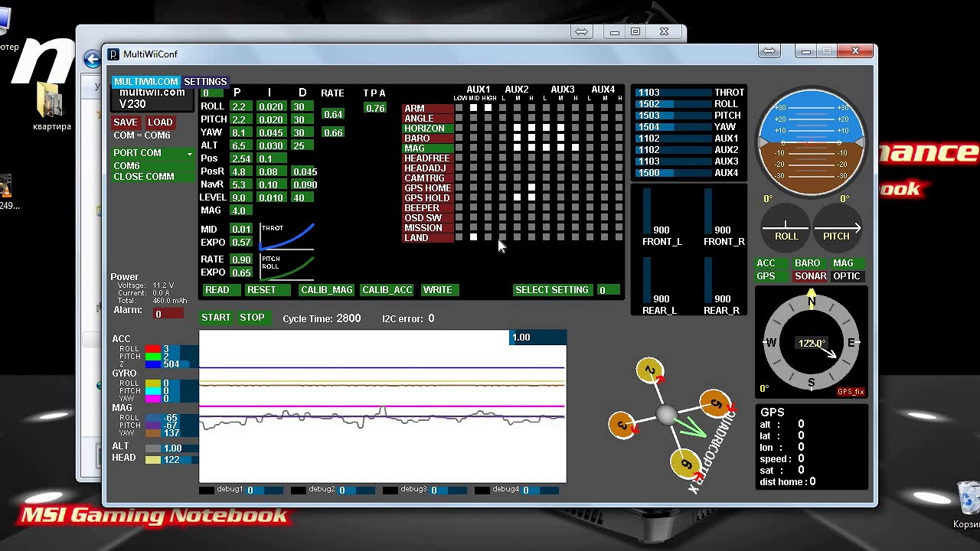Expand the PORT COM dropdown arrow
980x551 pixels.
click(189, 154)
